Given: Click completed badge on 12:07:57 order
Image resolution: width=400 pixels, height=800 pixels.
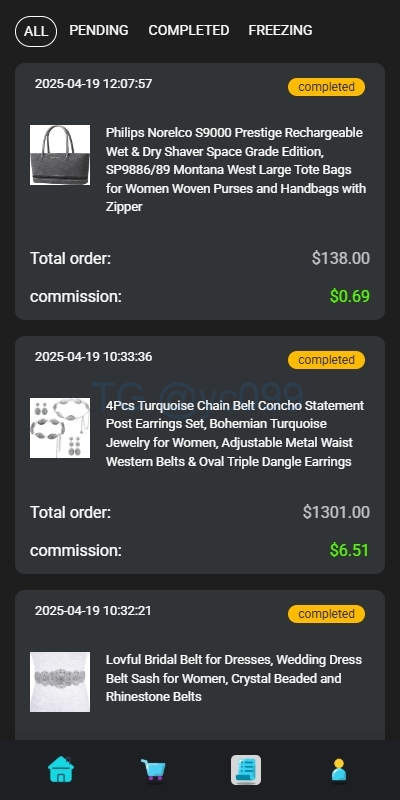Looking at the screenshot, I should tap(327, 87).
